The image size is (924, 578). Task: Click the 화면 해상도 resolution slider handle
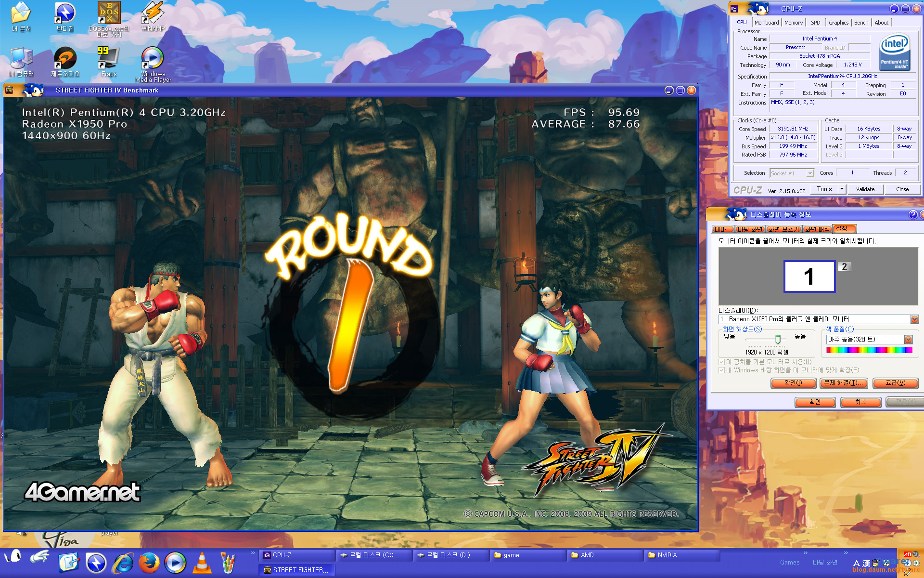[778, 340]
